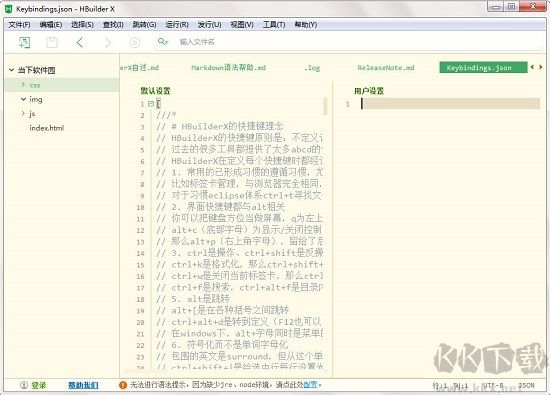Click line 19 about alt+[ bracket jumping

[x=222, y=310]
